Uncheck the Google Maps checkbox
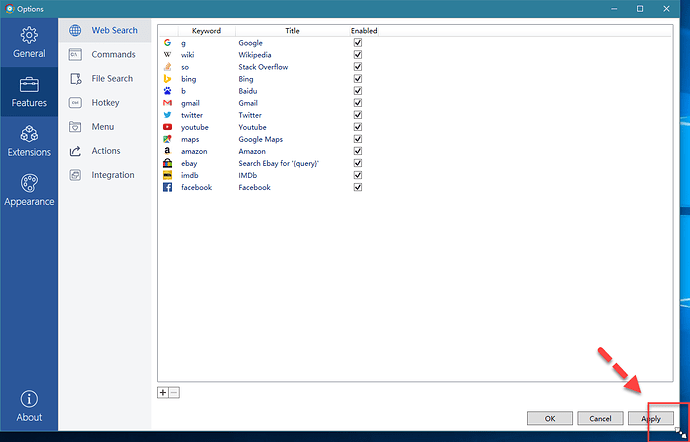 (358, 139)
